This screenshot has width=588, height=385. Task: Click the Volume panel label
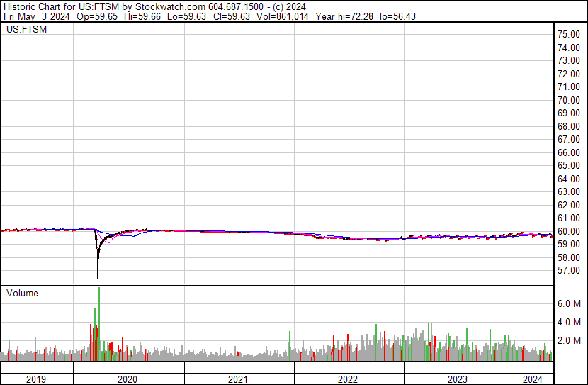tap(22, 293)
